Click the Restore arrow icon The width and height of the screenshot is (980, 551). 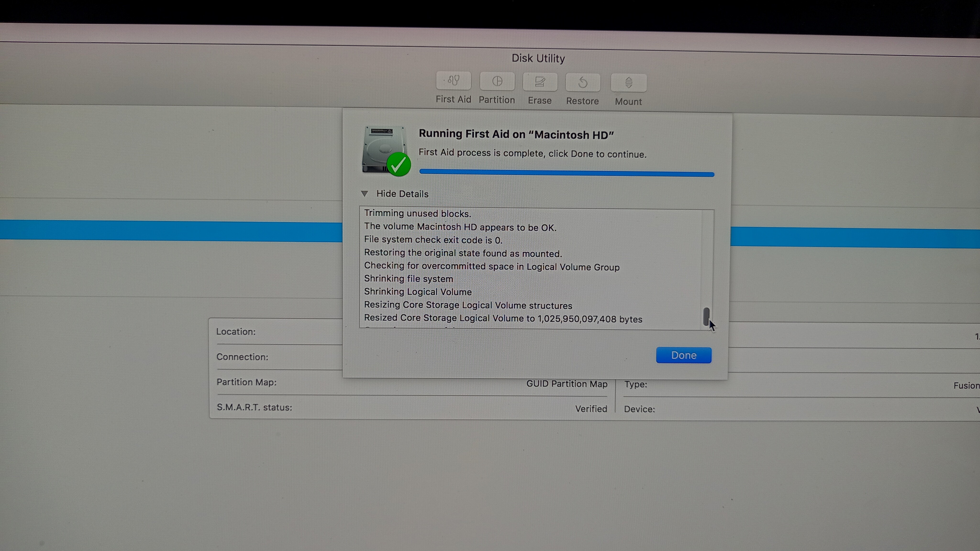coord(582,83)
